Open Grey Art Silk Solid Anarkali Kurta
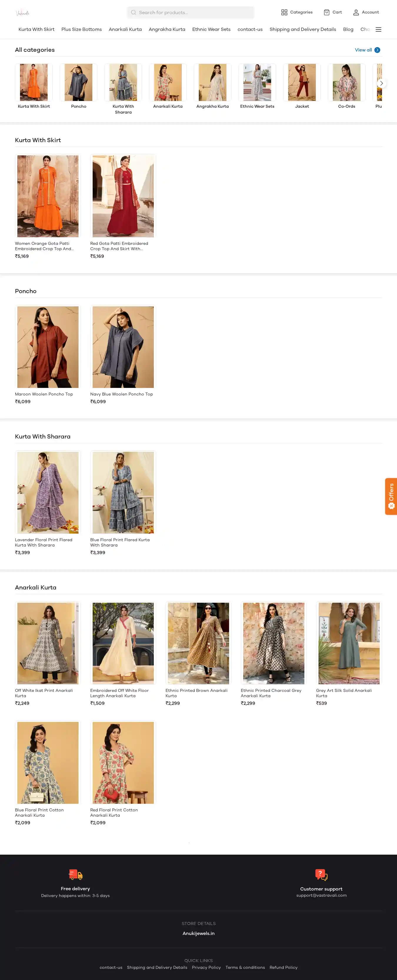The image size is (397, 980). pos(348,643)
